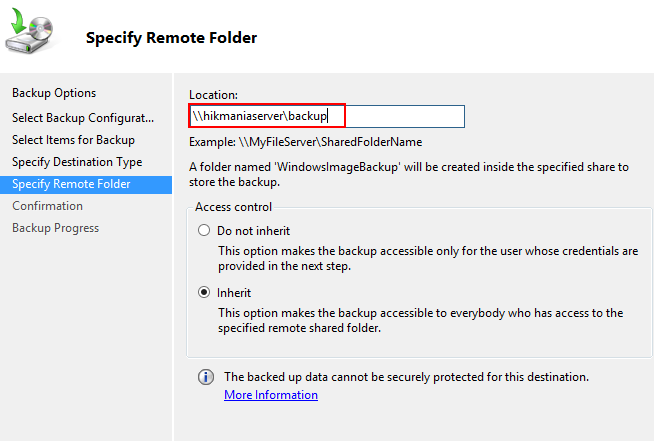The width and height of the screenshot is (654, 441).
Task: Click inside the Location path field
Action: tap(400, 117)
